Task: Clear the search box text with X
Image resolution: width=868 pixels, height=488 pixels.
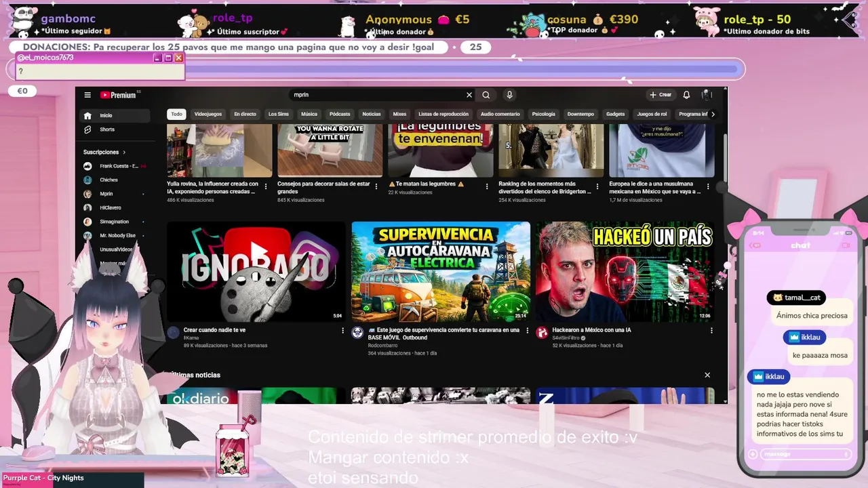Action: (469, 95)
